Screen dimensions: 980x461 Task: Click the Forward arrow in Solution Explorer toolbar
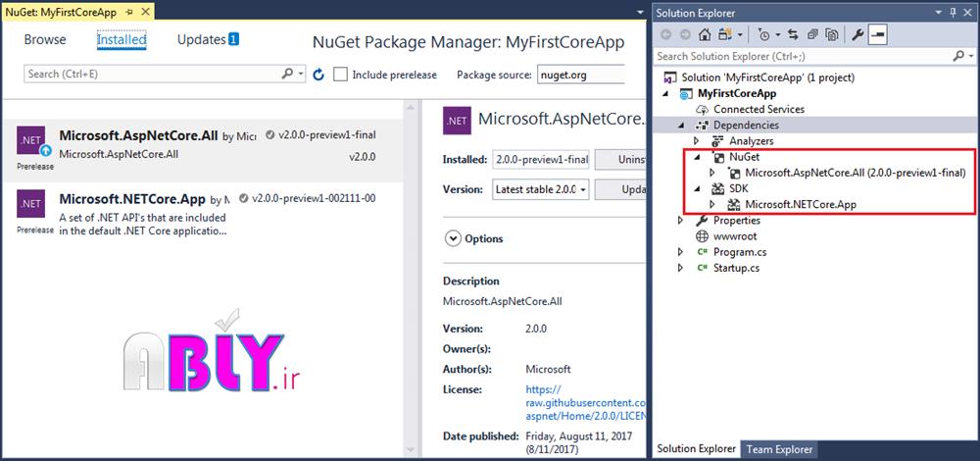click(685, 35)
